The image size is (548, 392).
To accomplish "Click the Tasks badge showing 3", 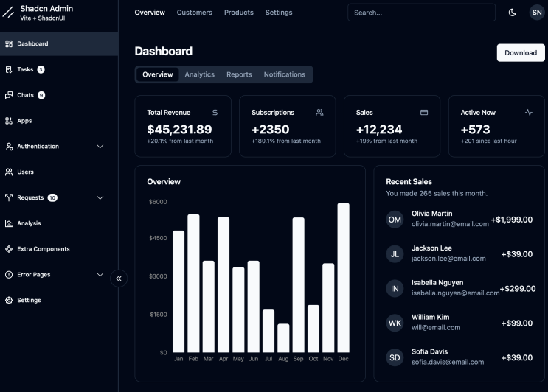I will coord(41,69).
